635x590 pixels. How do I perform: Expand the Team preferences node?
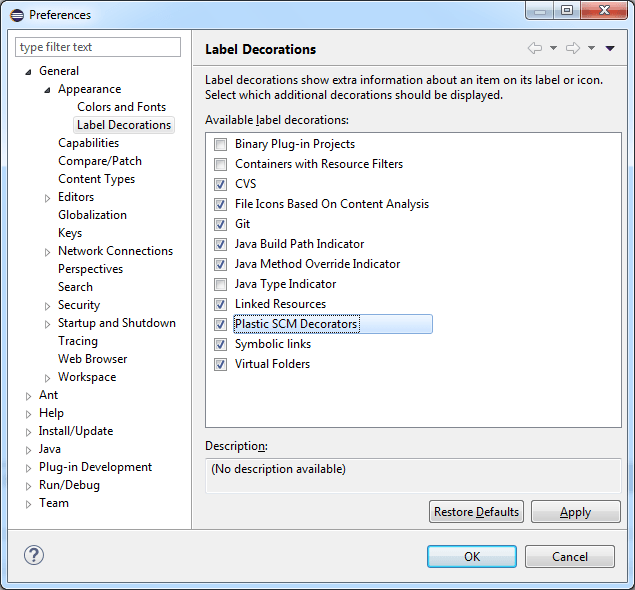coord(28,504)
